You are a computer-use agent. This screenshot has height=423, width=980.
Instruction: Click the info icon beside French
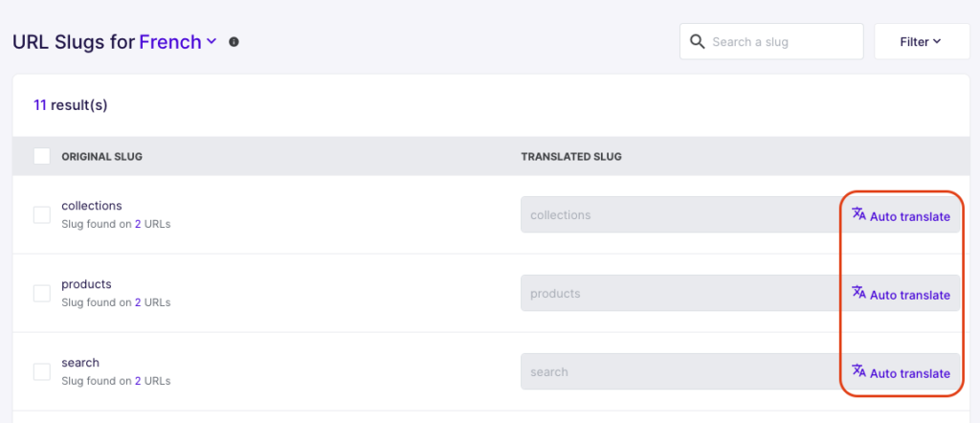point(234,42)
